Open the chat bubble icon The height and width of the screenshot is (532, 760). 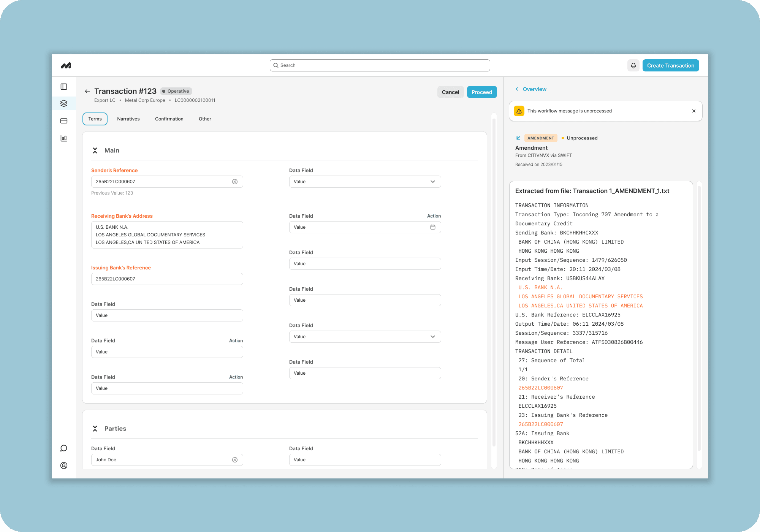pyautogui.click(x=64, y=448)
